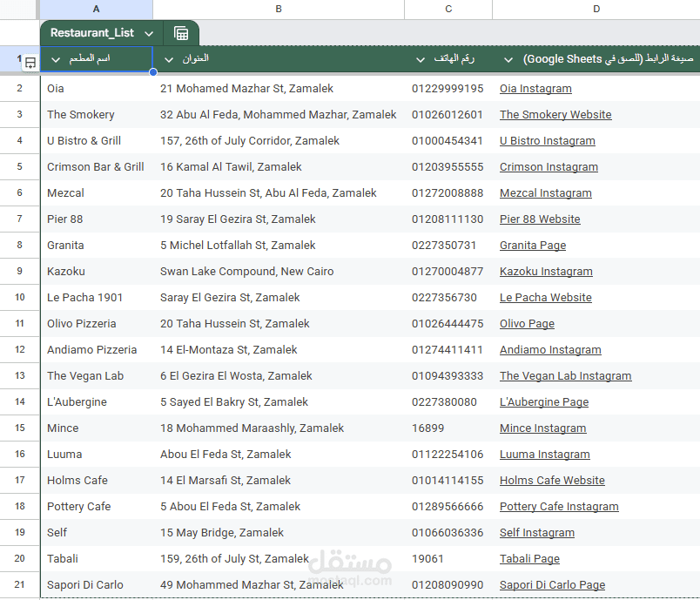This screenshot has height=600, width=700.
Task: Open the اسم المطعم column filter dropdown
Action: [x=56, y=59]
